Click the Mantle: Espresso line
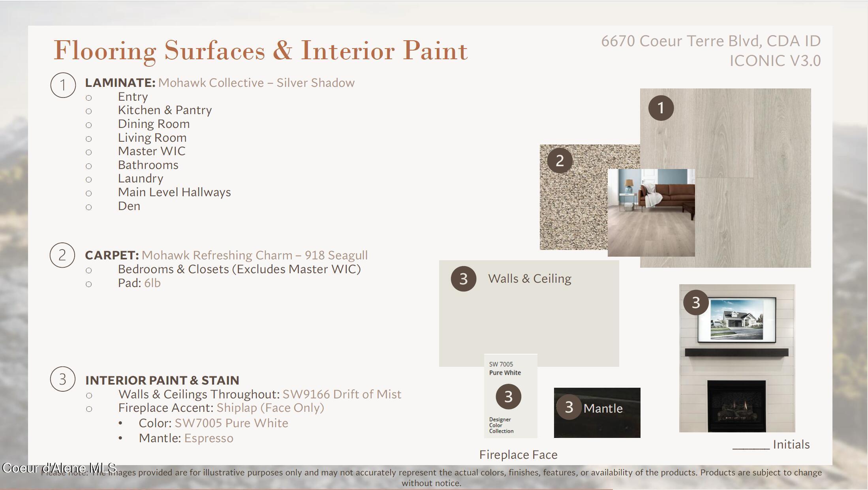 186,438
